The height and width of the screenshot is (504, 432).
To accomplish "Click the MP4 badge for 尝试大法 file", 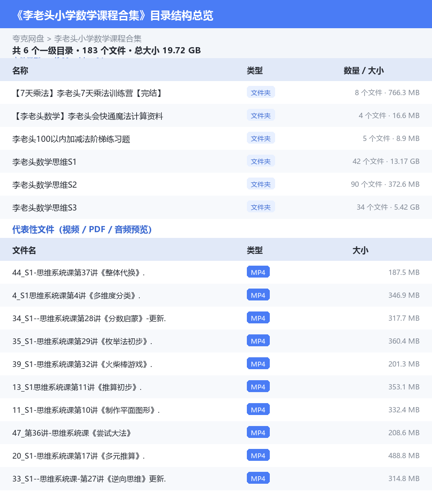I will (258, 432).
